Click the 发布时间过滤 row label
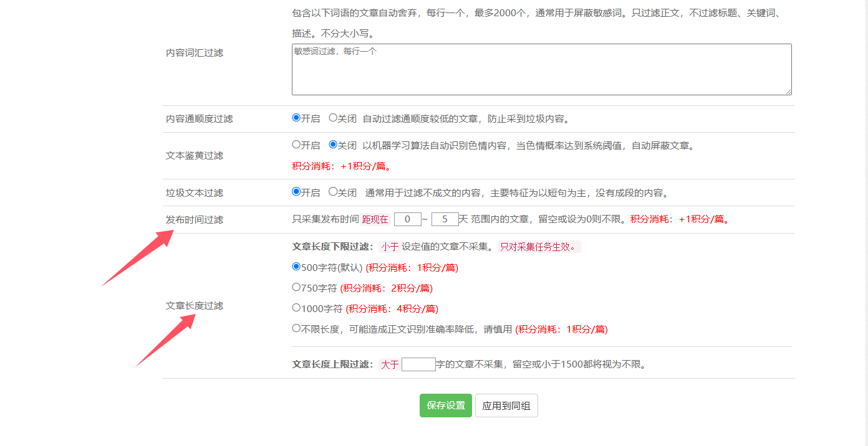The width and height of the screenshot is (868, 446). [x=195, y=220]
